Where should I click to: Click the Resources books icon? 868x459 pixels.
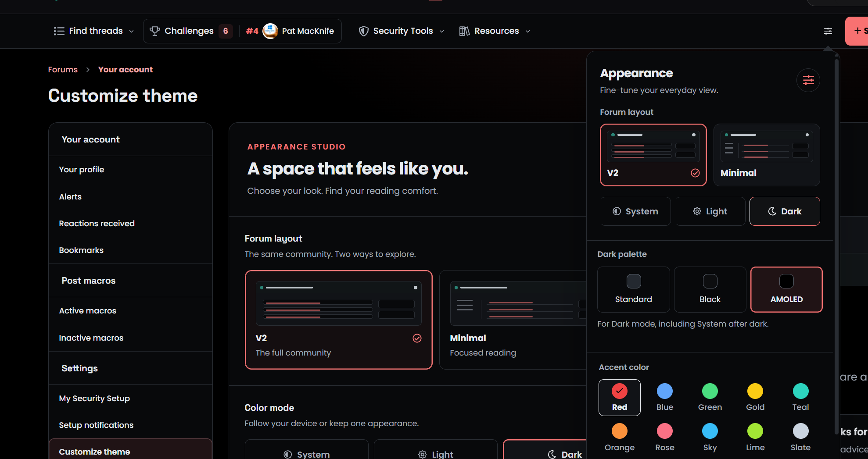464,31
